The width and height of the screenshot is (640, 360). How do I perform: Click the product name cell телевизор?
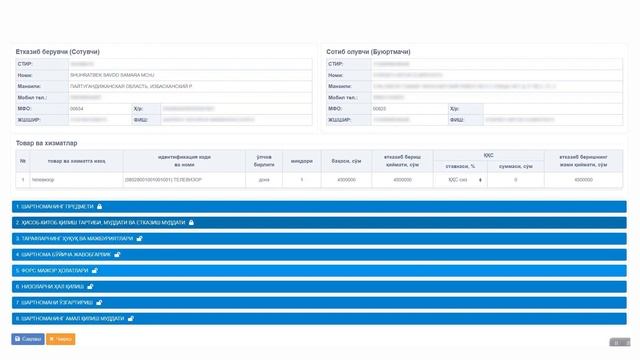click(76, 180)
